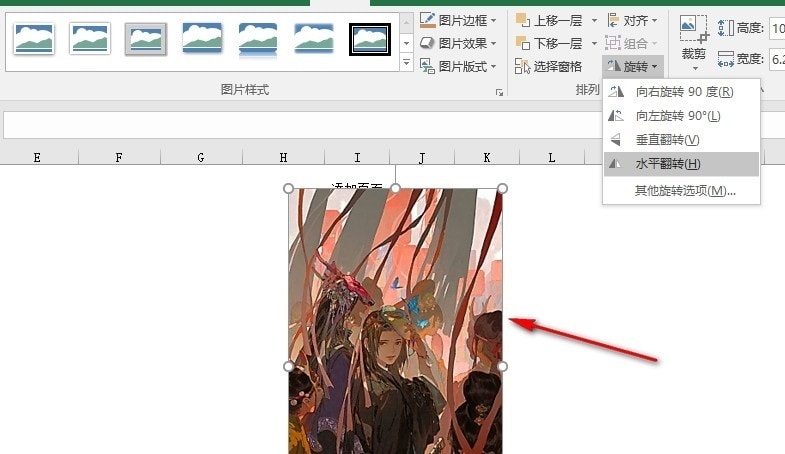Viewport: 785px width, 454px height.
Task: Click the flip vertical icon in menu
Action: (x=616, y=140)
